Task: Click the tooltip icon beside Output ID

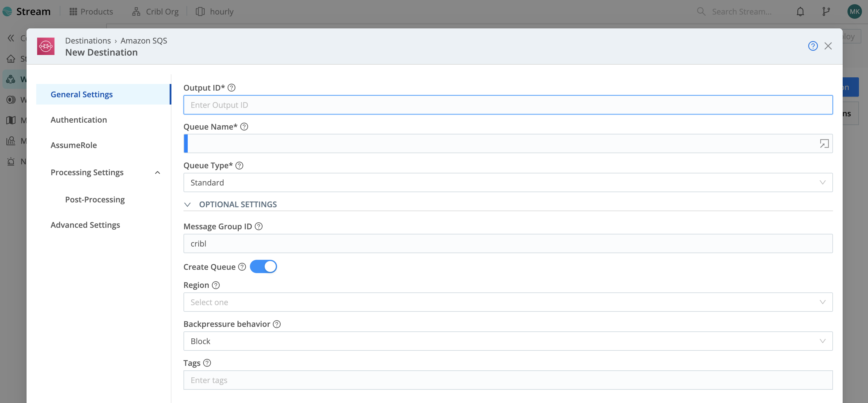Action: 231,87
